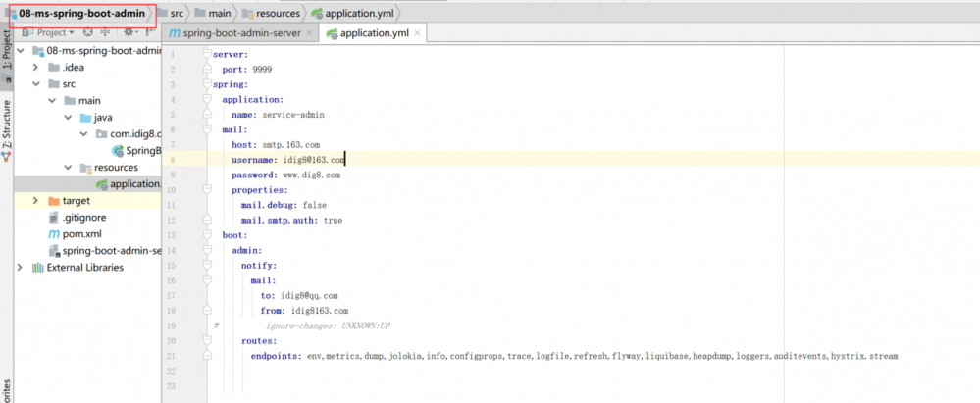
Task: Click the password: www.dig8.com line
Action: coord(286,175)
